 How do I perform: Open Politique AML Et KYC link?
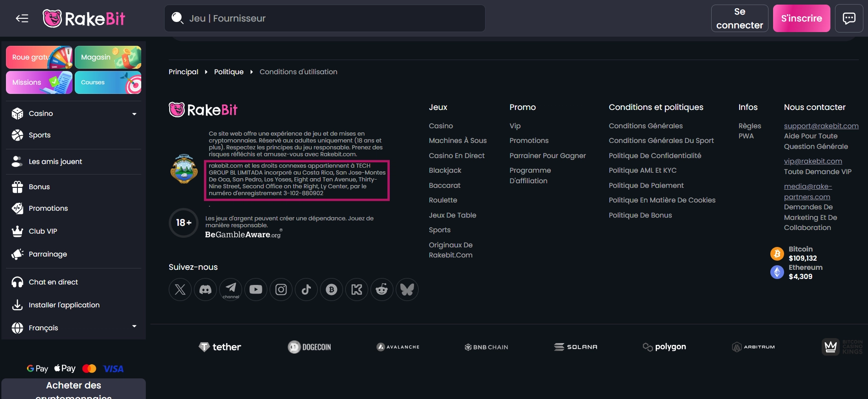pyautogui.click(x=642, y=170)
